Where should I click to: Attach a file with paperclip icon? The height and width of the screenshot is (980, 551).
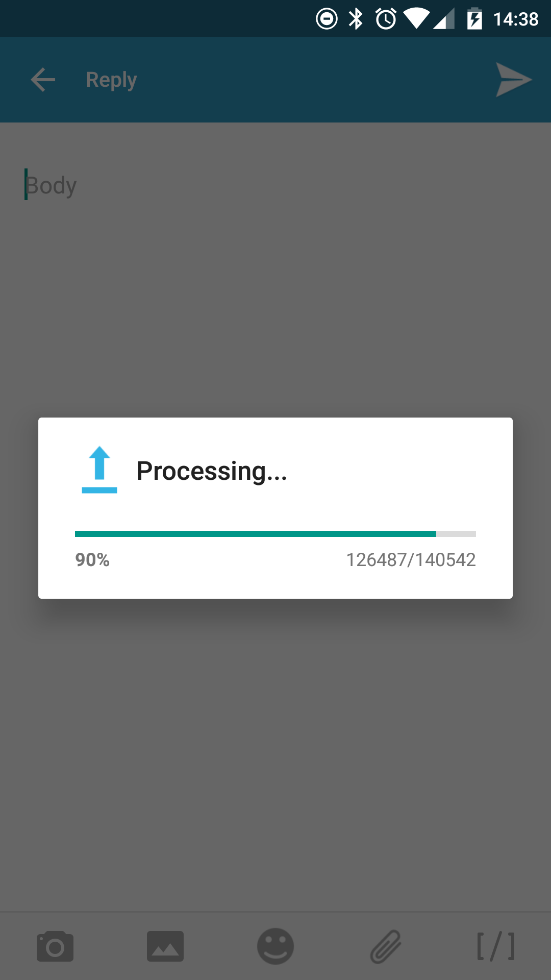(x=386, y=946)
